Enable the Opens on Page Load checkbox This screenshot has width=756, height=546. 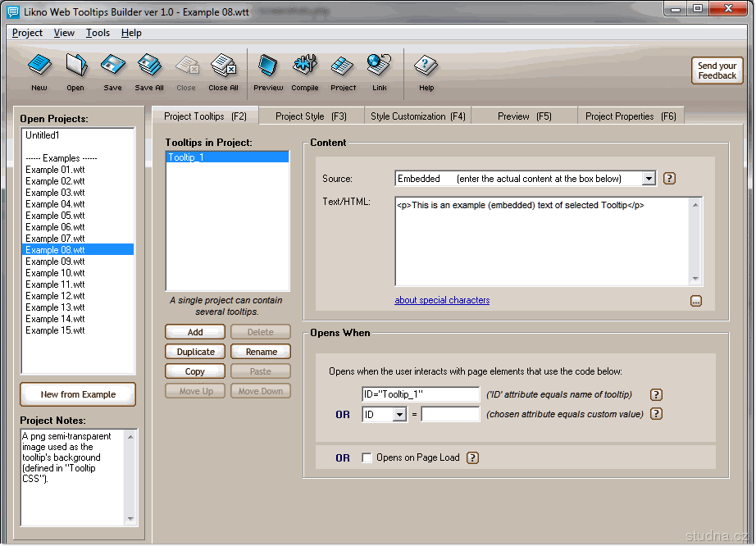(367, 457)
